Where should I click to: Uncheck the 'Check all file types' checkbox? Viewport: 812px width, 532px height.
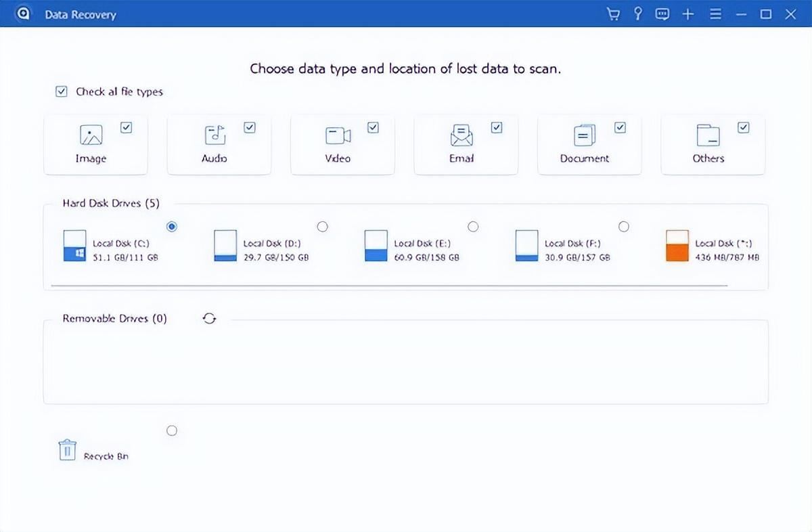(62, 91)
